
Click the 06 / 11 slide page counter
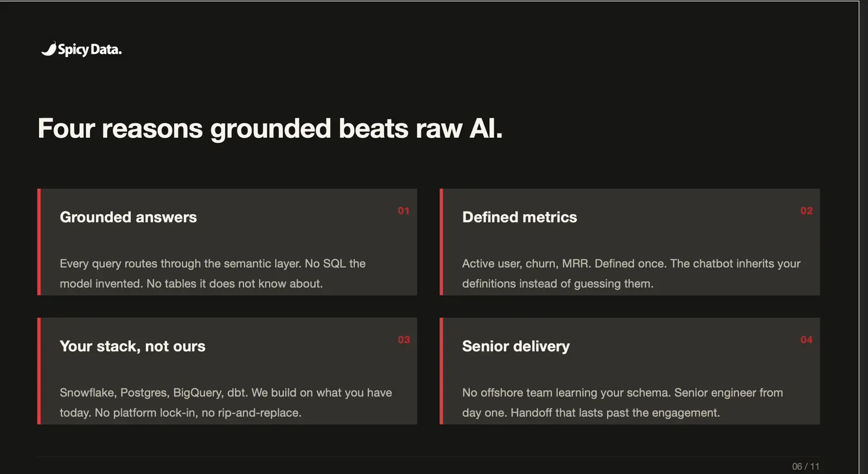[806, 466]
